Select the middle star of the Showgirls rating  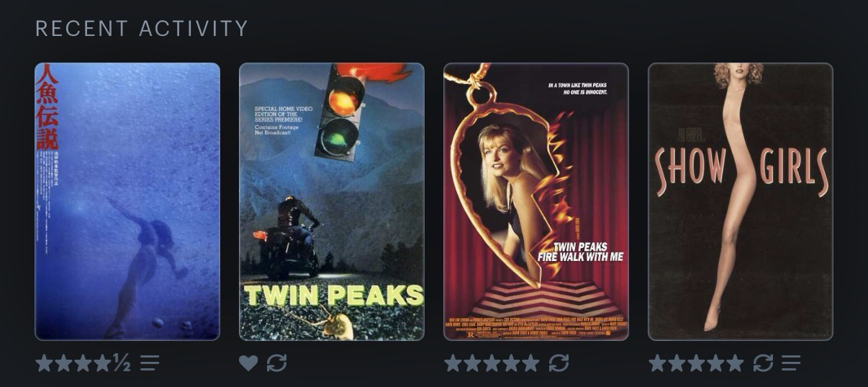696,363
